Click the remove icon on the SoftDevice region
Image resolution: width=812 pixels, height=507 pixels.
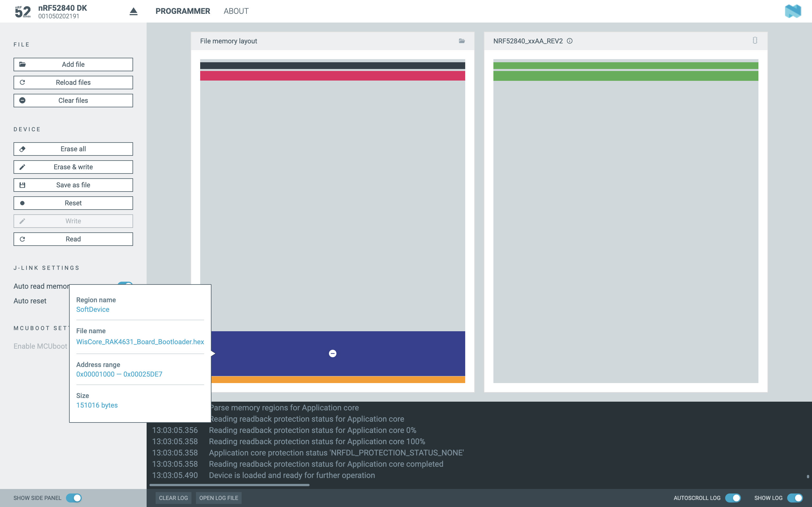332,353
